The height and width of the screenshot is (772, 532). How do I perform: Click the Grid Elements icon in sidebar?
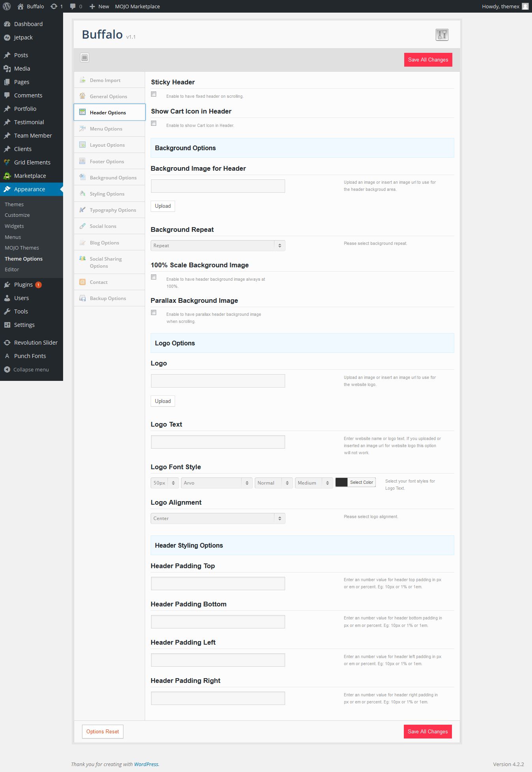(7, 162)
